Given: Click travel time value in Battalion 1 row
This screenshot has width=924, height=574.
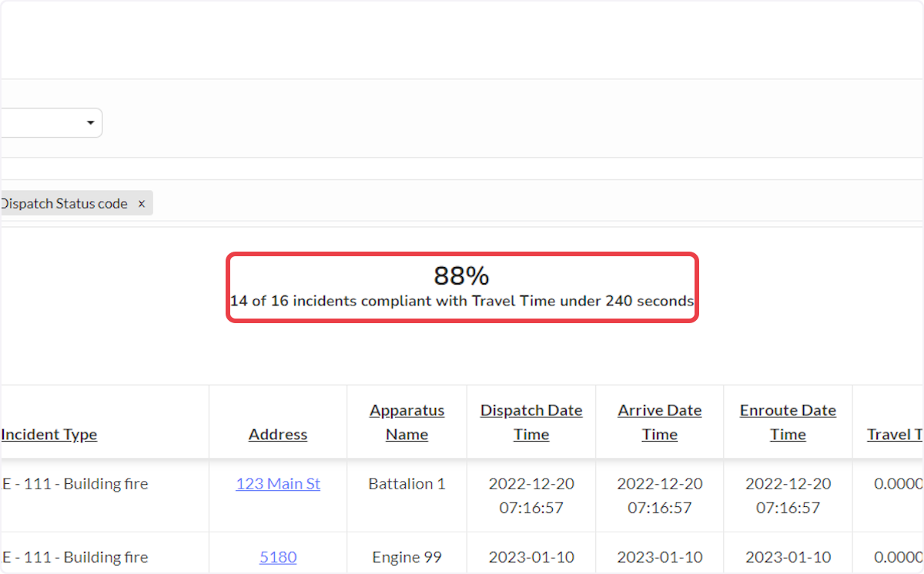Looking at the screenshot, I should pyautogui.click(x=899, y=484).
